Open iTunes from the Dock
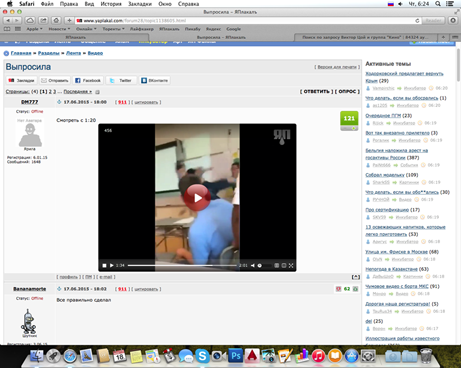461x368 pixels. 318,356
